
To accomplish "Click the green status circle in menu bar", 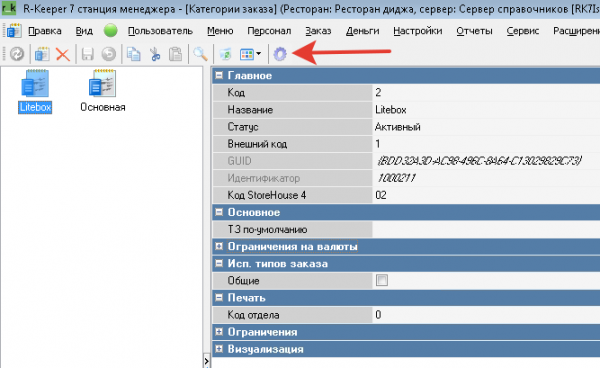I will point(111,30).
